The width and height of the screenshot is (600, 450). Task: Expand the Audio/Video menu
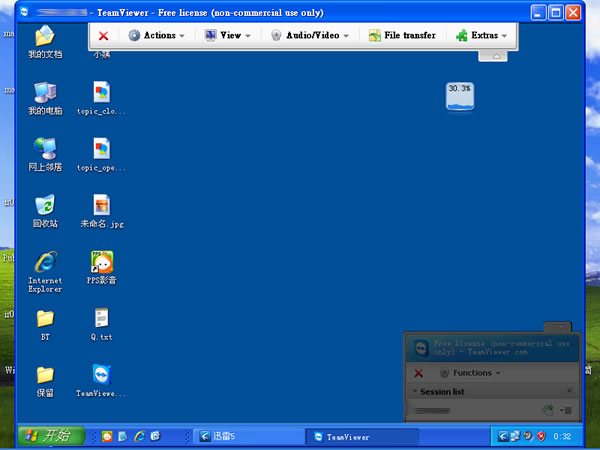(310, 35)
